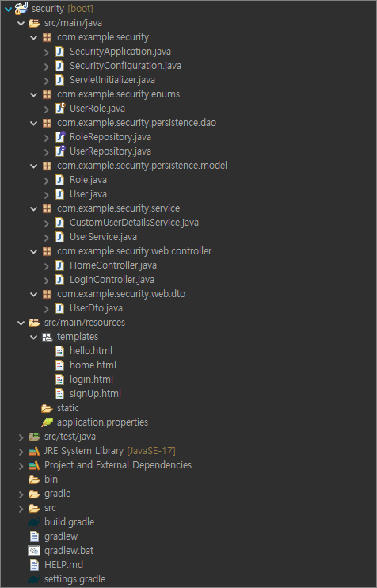Viewport: 377px width, 588px height.
Task: Click the Role.java file icon
Action: tap(59, 180)
